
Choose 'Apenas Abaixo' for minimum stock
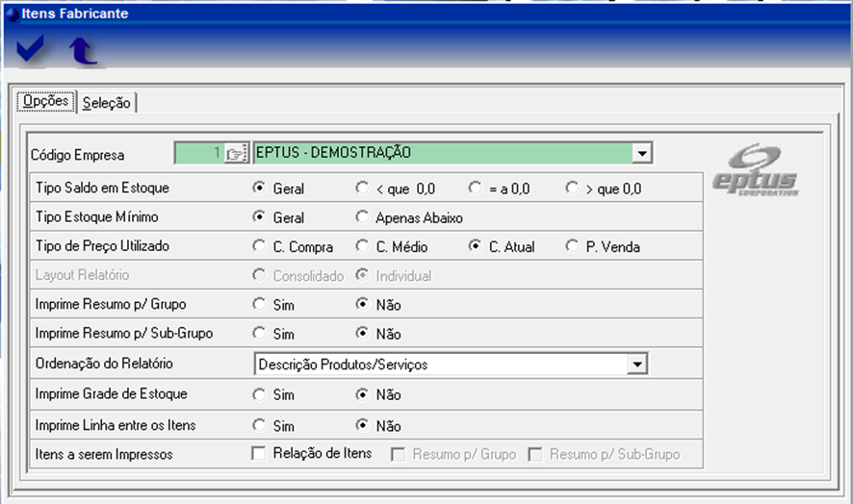[362, 217]
